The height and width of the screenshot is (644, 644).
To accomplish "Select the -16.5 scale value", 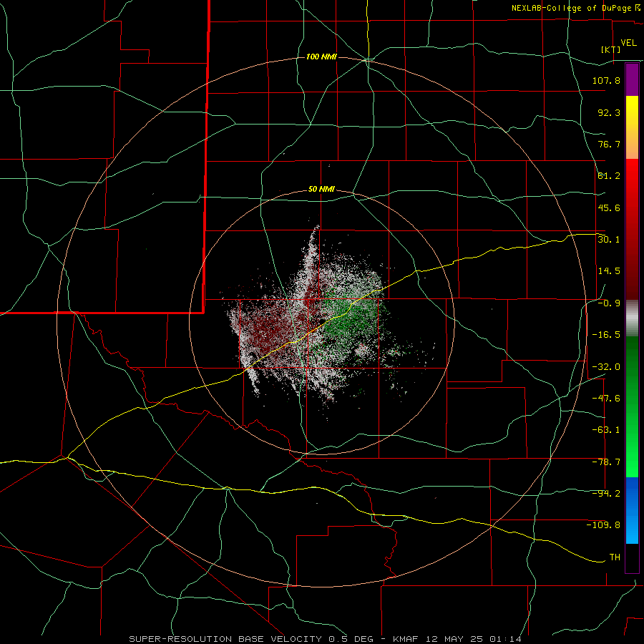I will [606, 335].
